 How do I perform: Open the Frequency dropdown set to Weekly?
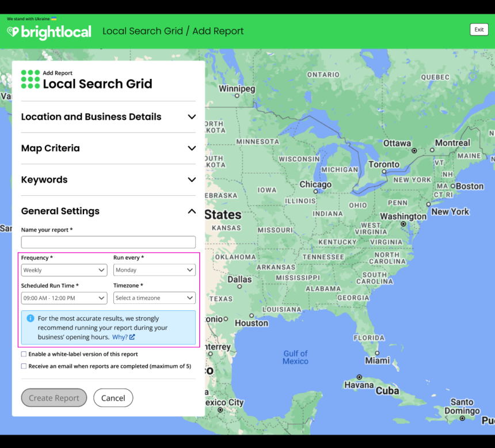(x=64, y=270)
